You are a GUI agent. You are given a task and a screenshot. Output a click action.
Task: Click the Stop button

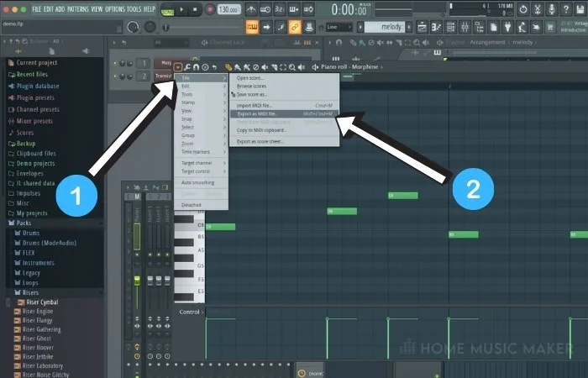195,9
